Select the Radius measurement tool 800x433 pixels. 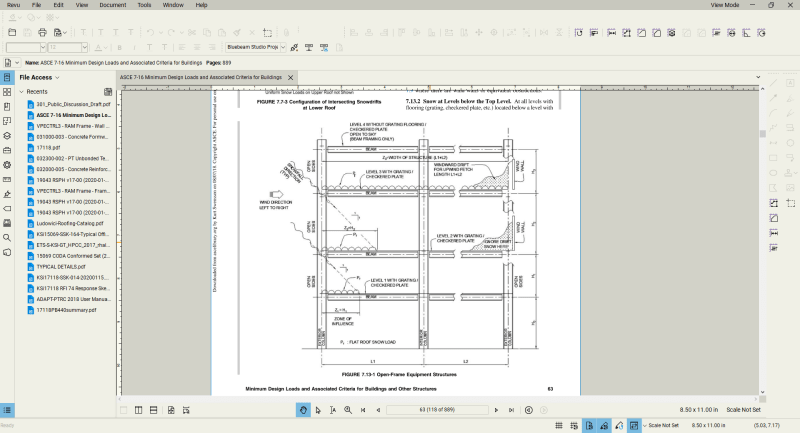pos(761,33)
